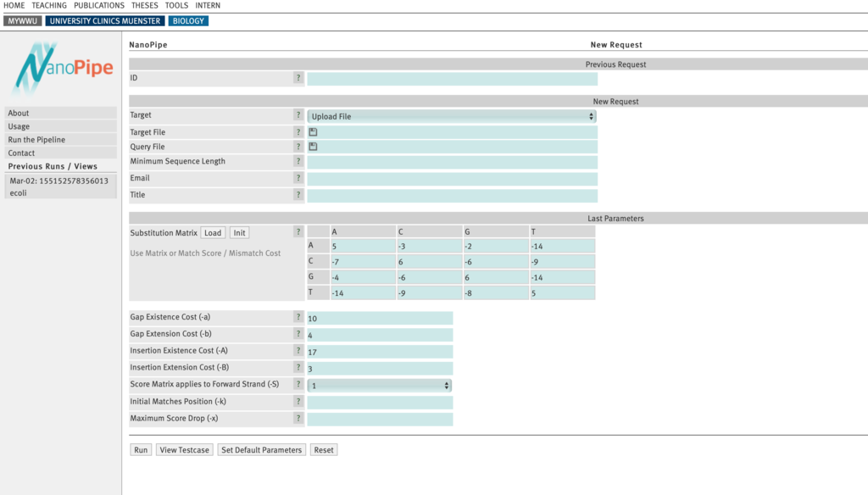
Task: Show help for the Email field
Action: pos(298,178)
